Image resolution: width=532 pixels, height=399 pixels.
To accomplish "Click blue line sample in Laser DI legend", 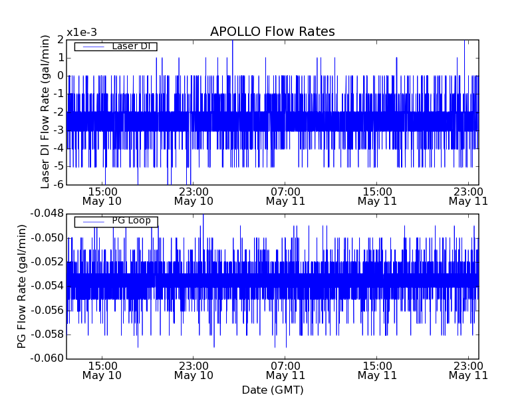I will (92, 47).
